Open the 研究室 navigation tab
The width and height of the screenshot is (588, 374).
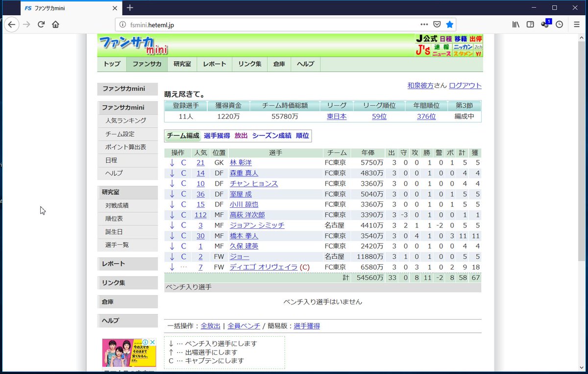click(x=182, y=64)
